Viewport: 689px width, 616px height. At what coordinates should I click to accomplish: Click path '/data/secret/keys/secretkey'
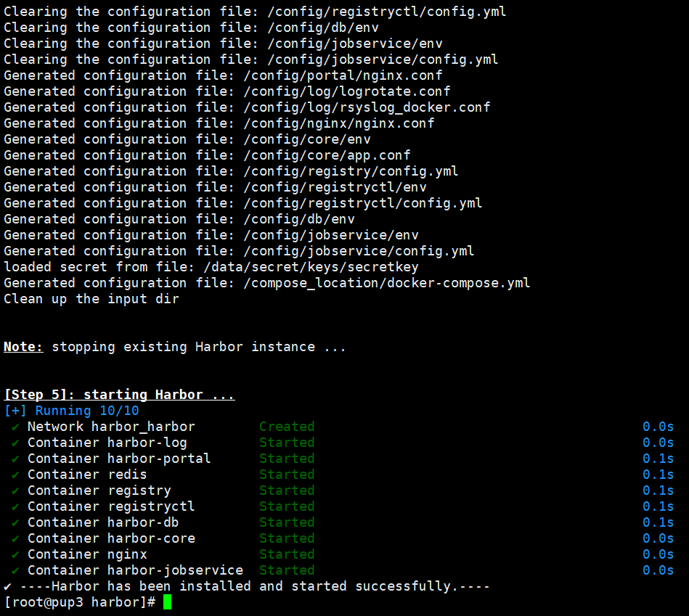311,266
